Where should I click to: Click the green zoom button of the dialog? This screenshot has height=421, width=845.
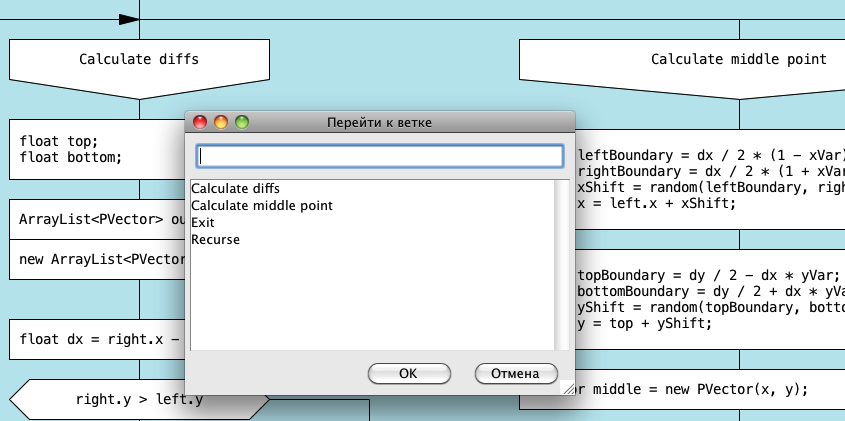tap(242, 122)
